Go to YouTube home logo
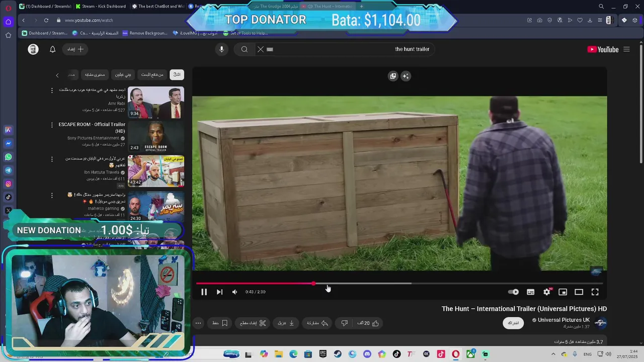Screen dimensions: 644x362 pos(603,49)
